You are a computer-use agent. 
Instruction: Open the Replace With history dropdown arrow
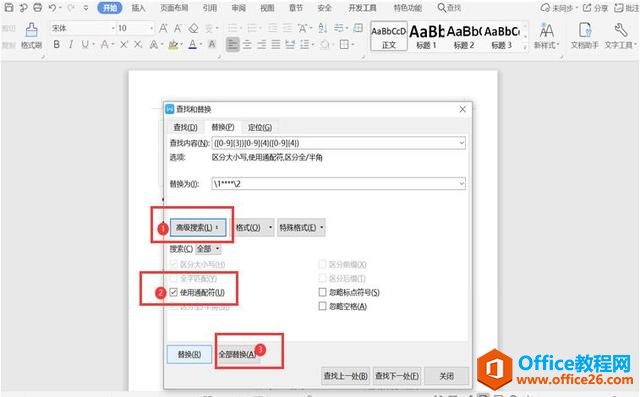tap(462, 184)
